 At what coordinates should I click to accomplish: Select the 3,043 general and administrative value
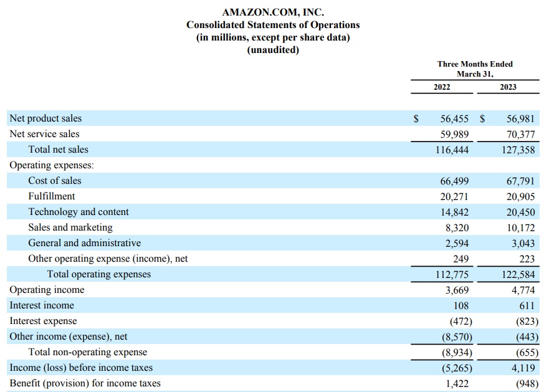tap(523, 244)
